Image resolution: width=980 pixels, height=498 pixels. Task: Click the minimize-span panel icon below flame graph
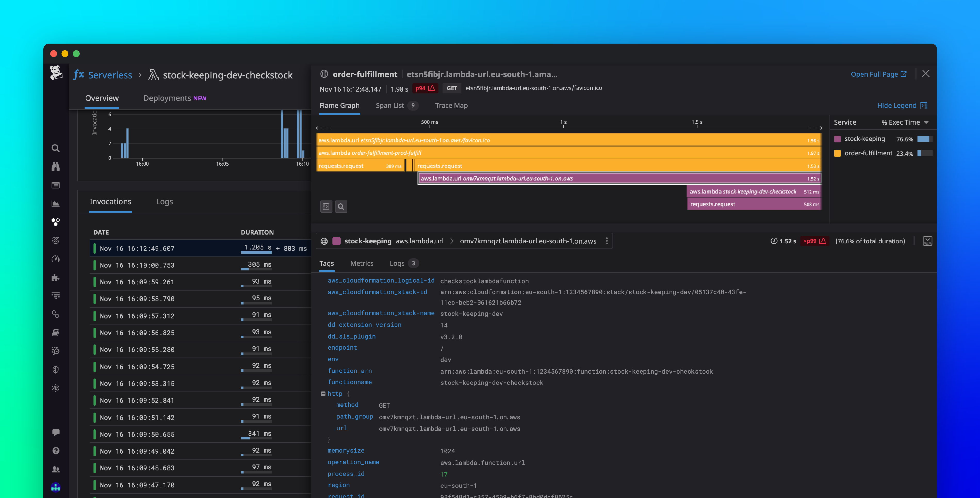click(326, 206)
